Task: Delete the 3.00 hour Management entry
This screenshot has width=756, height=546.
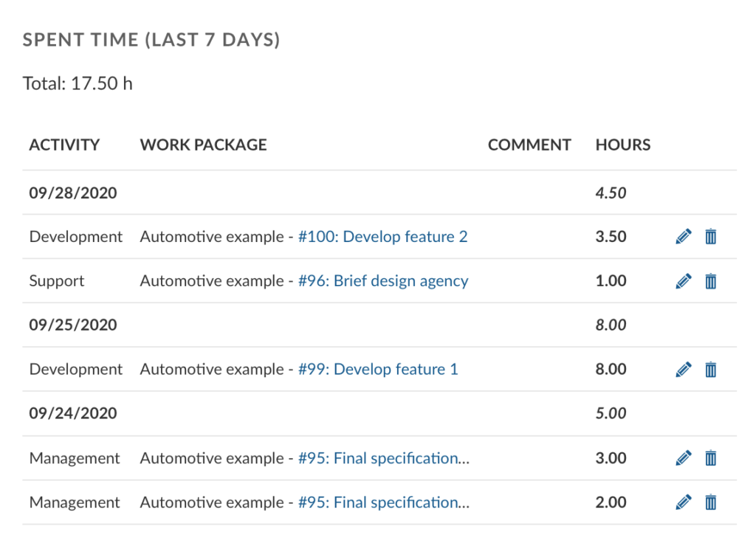Action: point(710,458)
